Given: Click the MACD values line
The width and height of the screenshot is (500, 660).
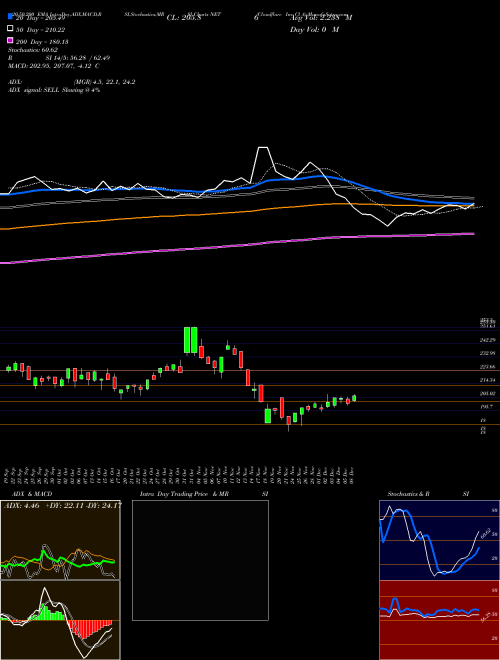Looking at the screenshot, I should 53,66.
